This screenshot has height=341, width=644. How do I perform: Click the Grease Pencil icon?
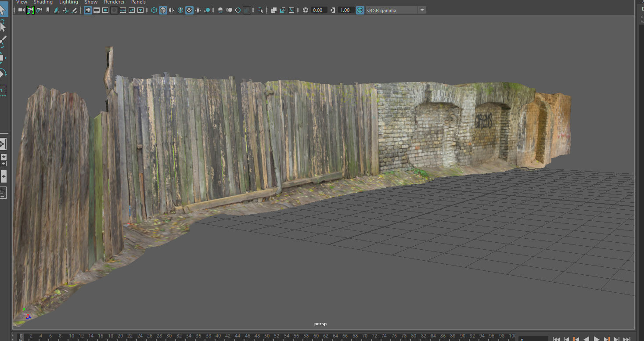point(74,10)
